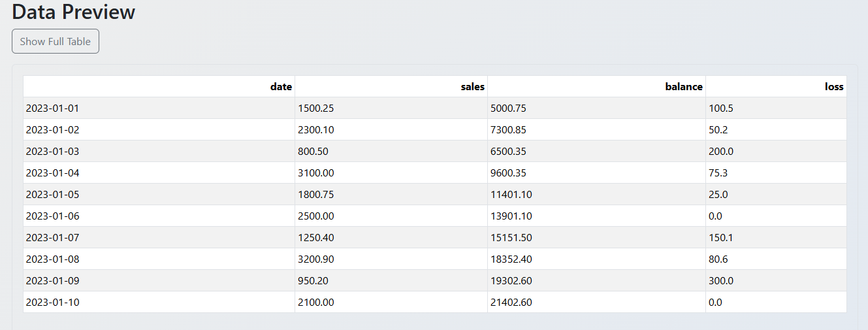Click sales value 2300.10
The width and height of the screenshot is (868, 330).
391,129
